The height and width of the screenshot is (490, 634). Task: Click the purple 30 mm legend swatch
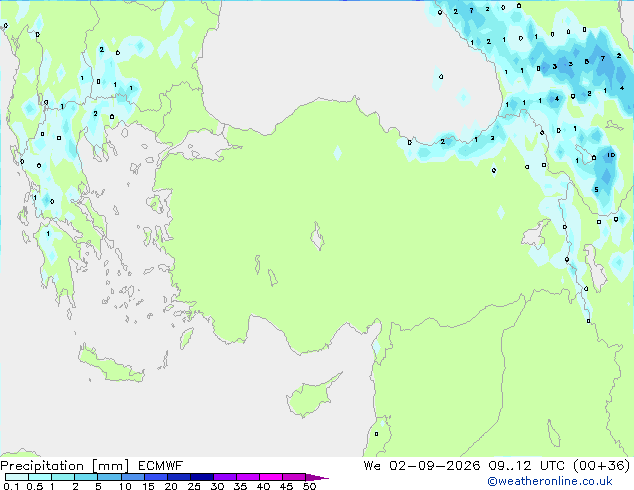pos(225,477)
